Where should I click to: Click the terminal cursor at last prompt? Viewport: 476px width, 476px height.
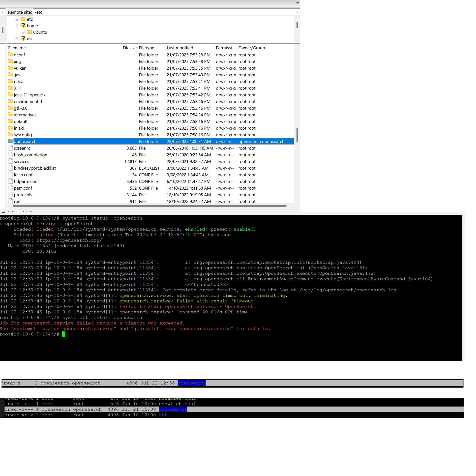point(64,334)
